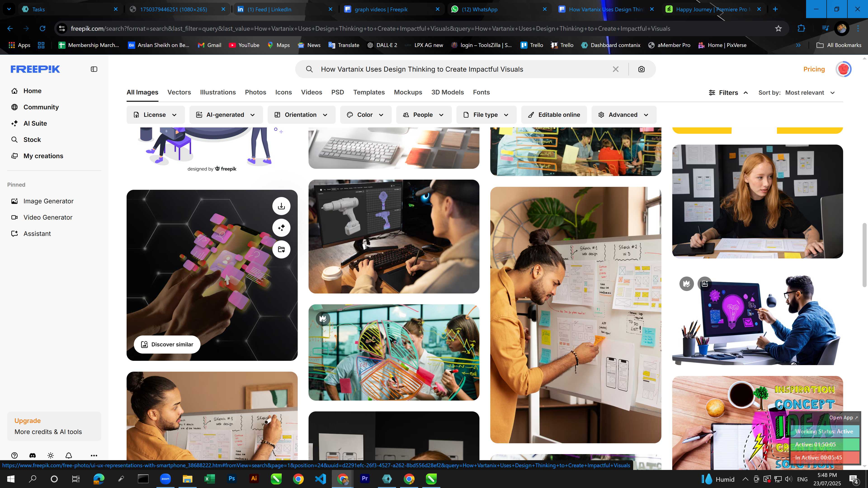The height and width of the screenshot is (488, 868).
Task: Click the search magnifier icon in search bar
Action: click(x=309, y=69)
